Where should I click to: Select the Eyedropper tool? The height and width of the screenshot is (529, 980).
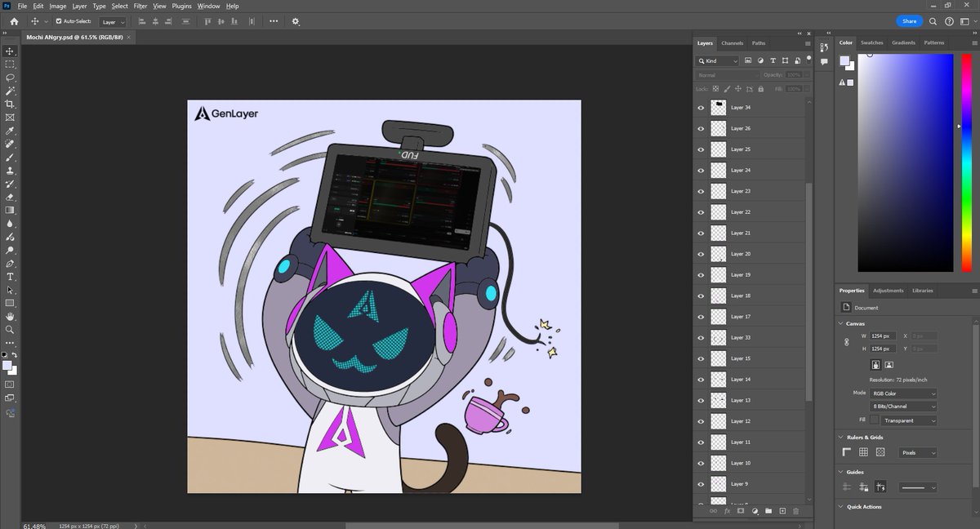(x=10, y=131)
